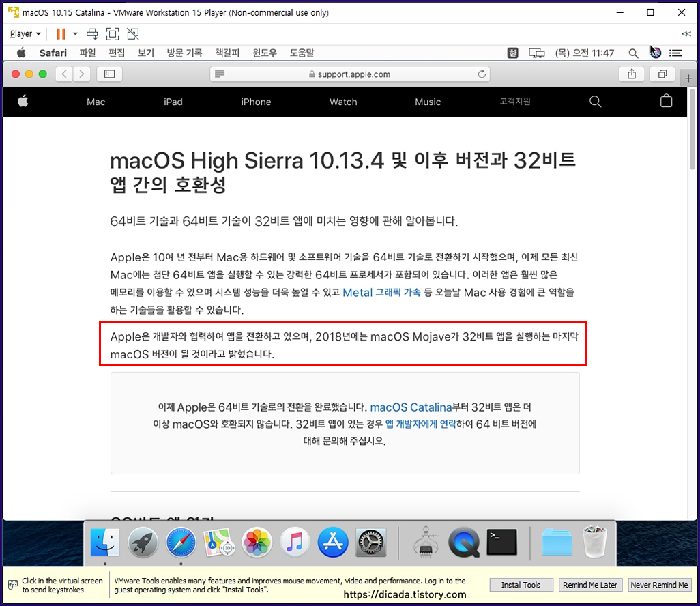
Task: Open the 책갈피 menu
Action: coord(227,53)
